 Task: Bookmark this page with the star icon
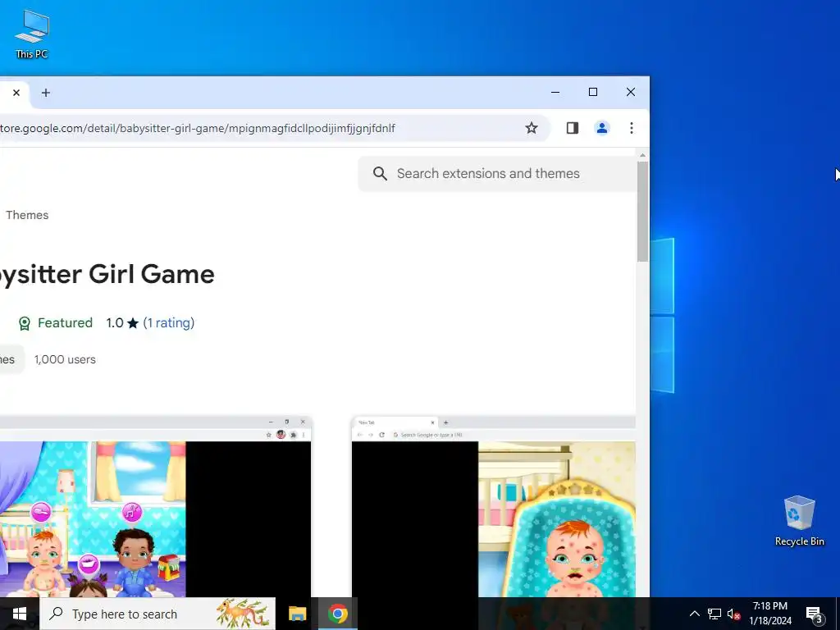coord(531,128)
